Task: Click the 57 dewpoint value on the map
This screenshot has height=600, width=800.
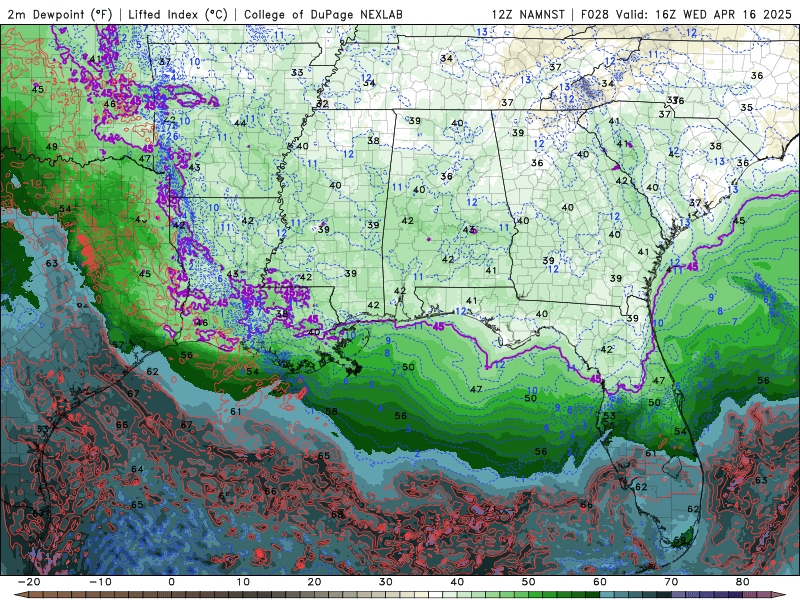Action: [x=118, y=345]
